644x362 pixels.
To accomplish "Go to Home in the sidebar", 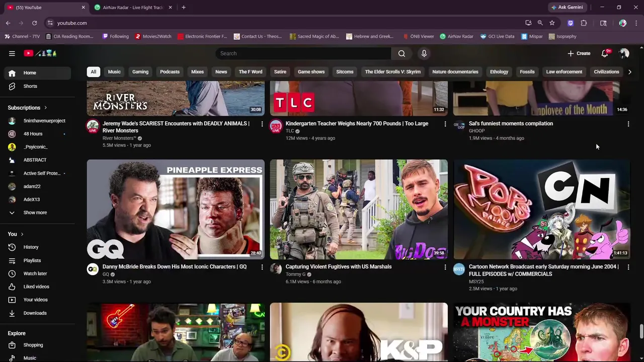I will point(38,73).
